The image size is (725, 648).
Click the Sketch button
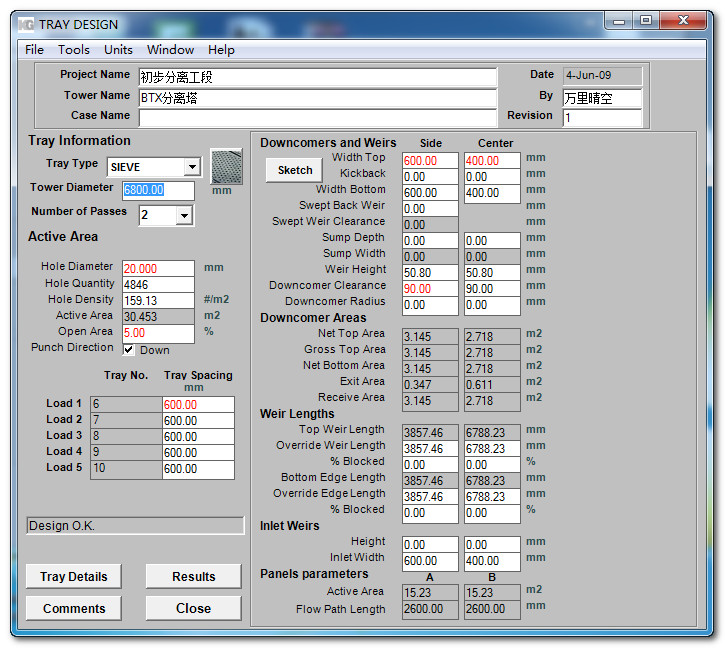[295, 170]
